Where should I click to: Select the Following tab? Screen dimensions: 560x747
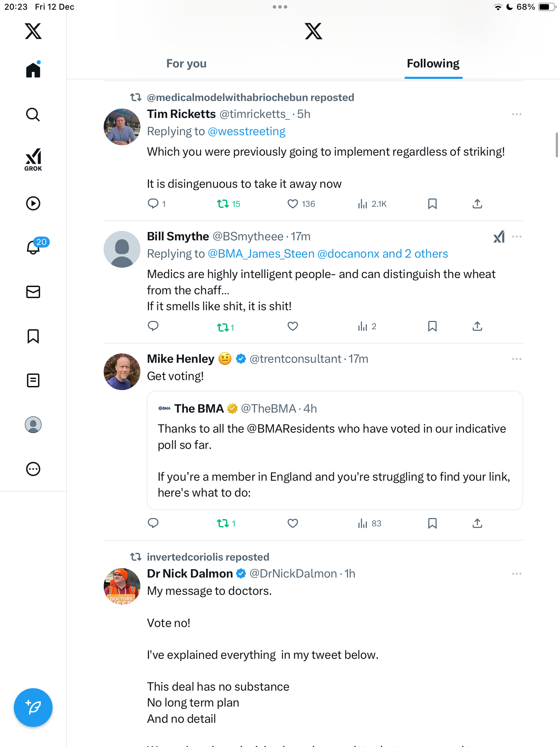(x=433, y=64)
